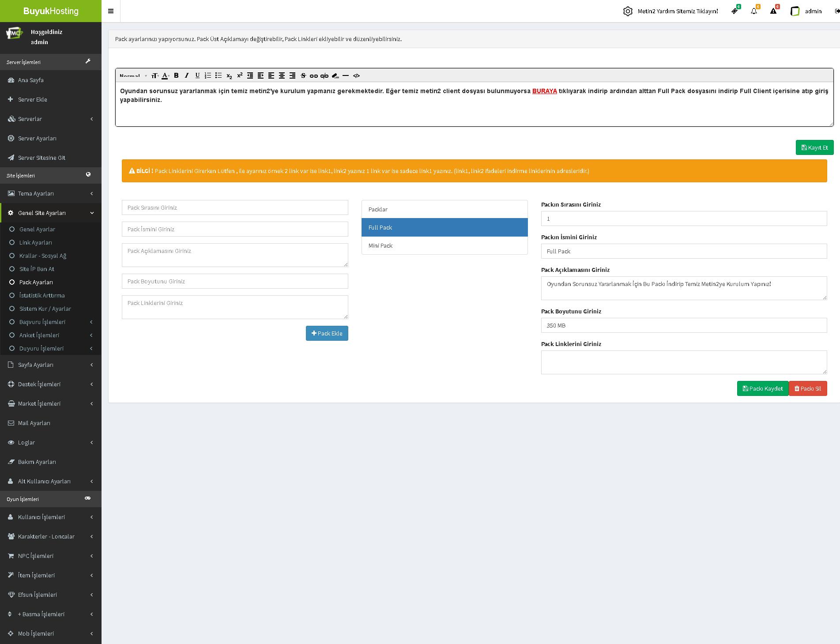Click the red Packı Sil button
The height and width of the screenshot is (644, 840).
(x=807, y=388)
